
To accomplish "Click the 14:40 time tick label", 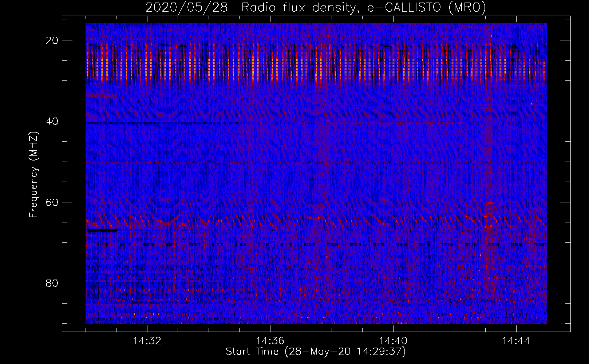I will coord(393,341).
